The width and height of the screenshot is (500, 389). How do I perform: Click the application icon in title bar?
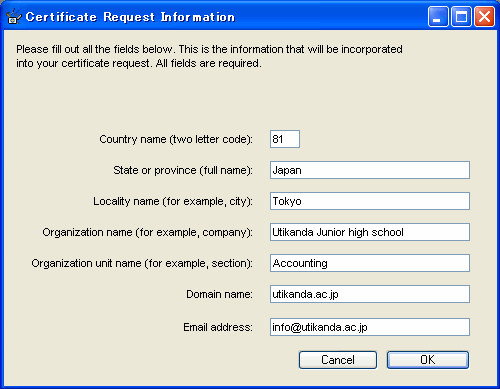13,17
